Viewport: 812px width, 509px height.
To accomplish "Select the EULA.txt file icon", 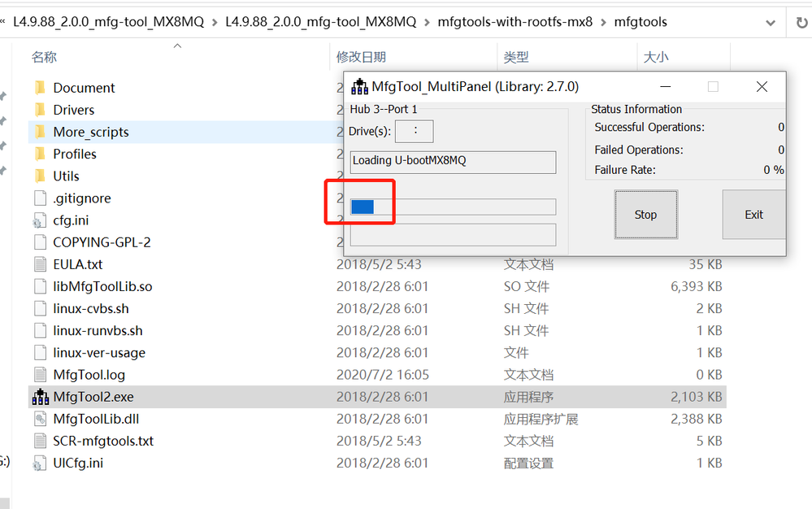I will pyautogui.click(x=40, y=264).
